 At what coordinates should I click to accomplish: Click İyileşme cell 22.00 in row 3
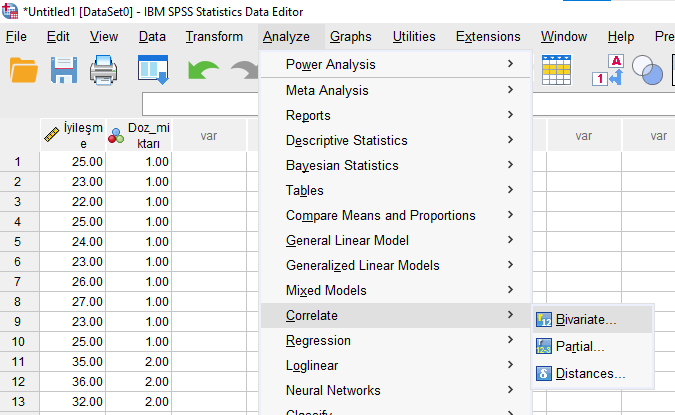click(x=73, y=201)
